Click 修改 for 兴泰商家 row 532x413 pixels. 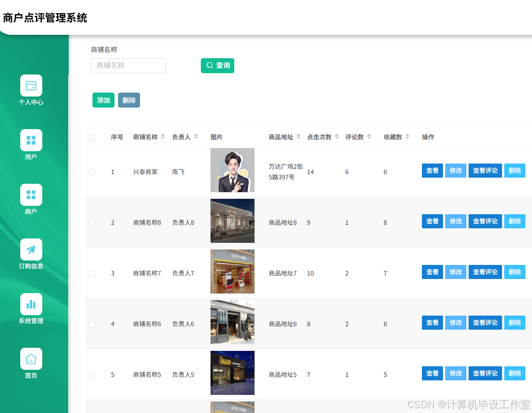(456, 171)
